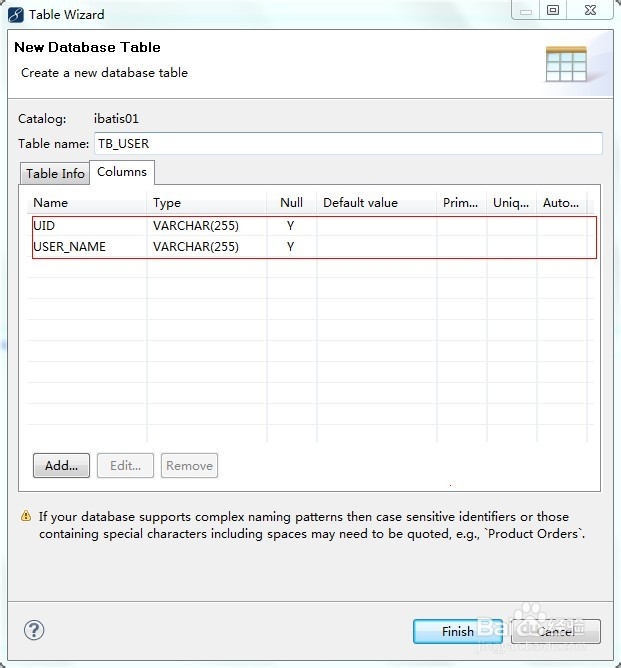This screenshot has height=668, width=621.
Task: Cancel the Table Wizard dialog
Action: 556,631
